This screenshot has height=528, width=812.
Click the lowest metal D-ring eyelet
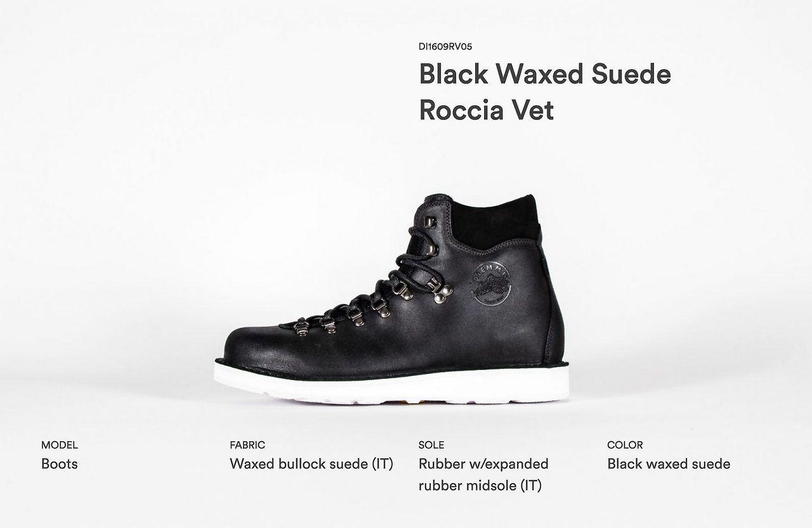click(x=301, y=328)
